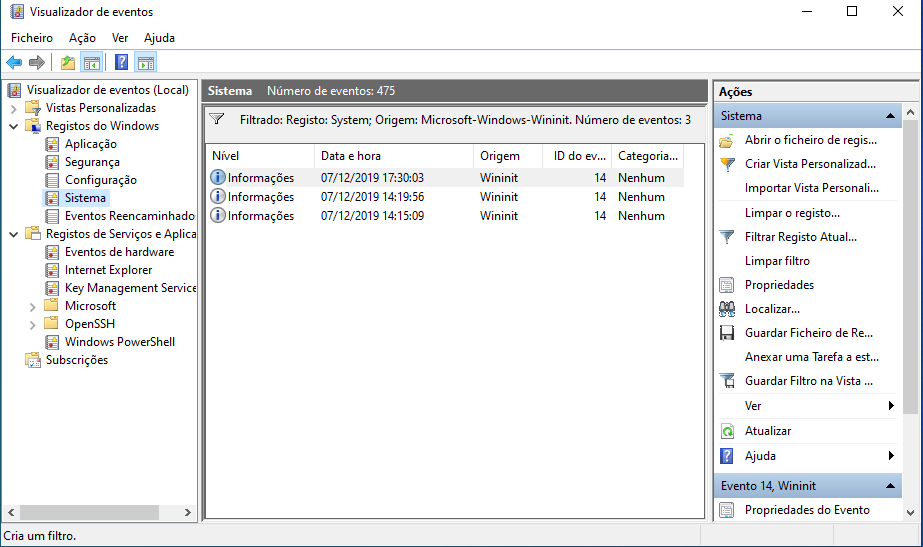Sort by Nível column header
Viewport: 923px width, 547px height.
260,156
